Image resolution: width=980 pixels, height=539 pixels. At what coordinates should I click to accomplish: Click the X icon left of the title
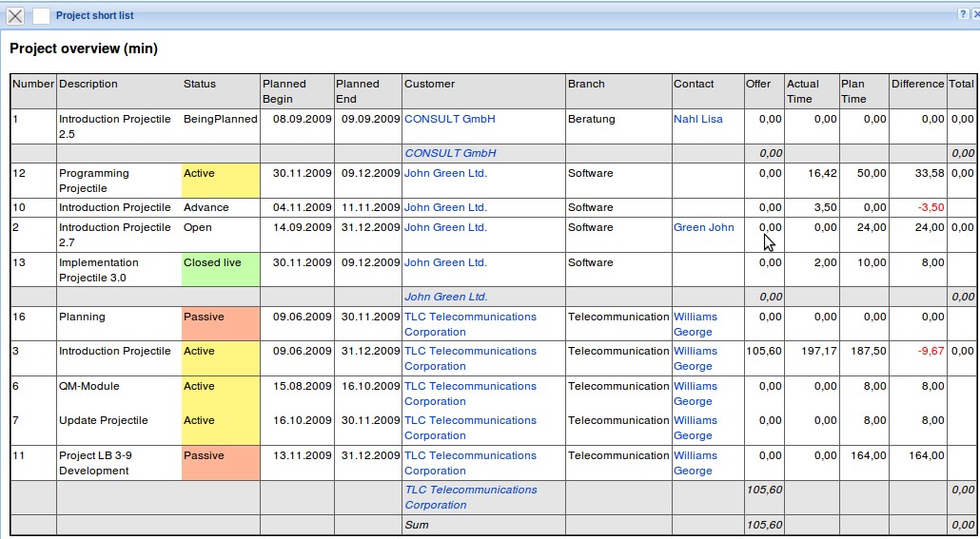15,16
